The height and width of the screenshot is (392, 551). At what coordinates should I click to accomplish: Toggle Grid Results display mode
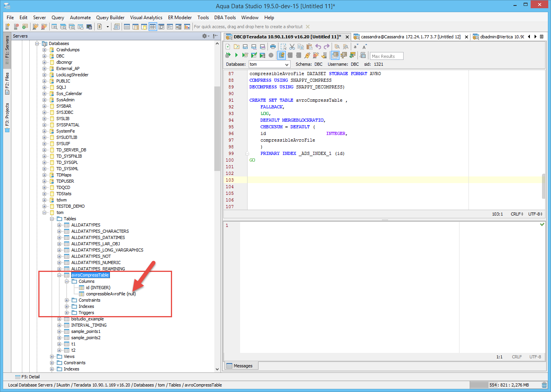click(x=335, y=55)
